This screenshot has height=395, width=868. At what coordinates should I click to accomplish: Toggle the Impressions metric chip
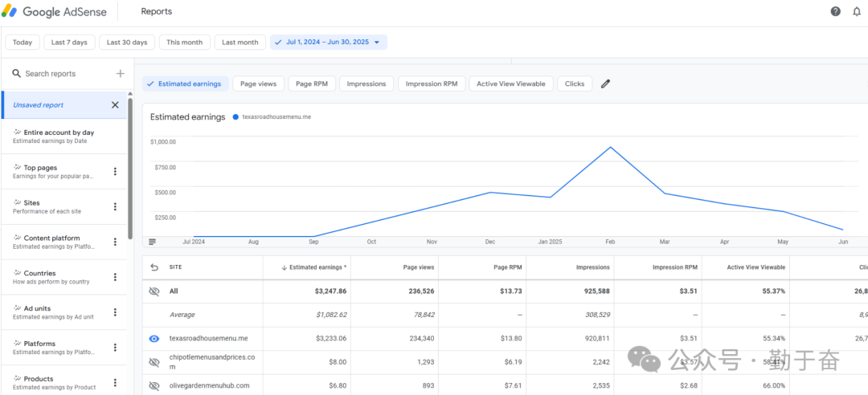coord(366,84)
